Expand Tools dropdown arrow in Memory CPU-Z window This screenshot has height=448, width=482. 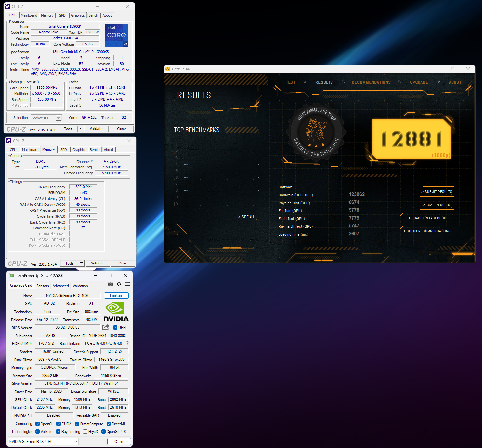click(81, 263)
